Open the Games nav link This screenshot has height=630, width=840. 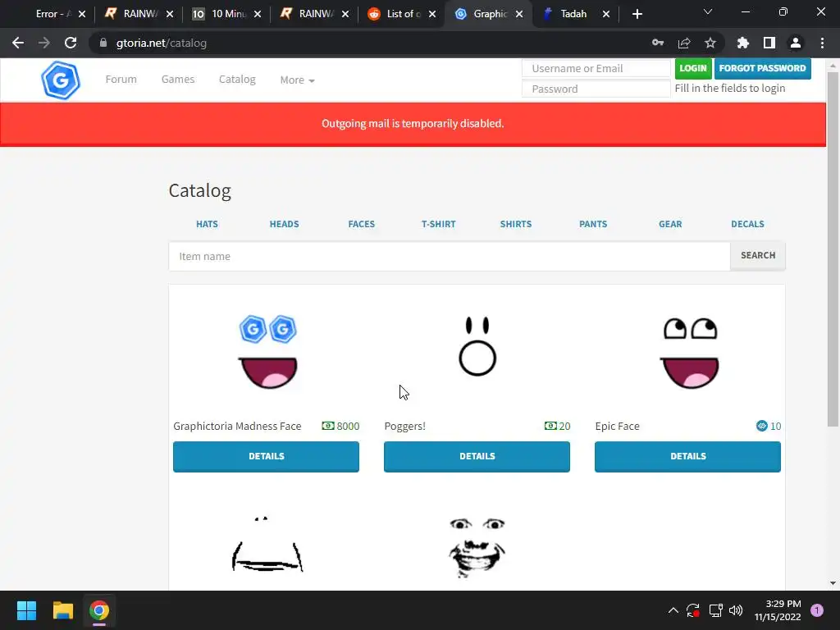178,80
